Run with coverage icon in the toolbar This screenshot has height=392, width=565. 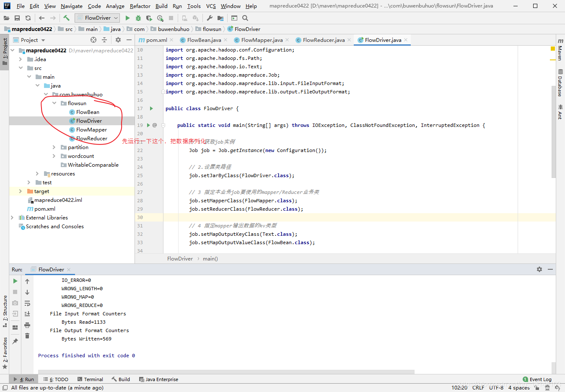(149, 18)
